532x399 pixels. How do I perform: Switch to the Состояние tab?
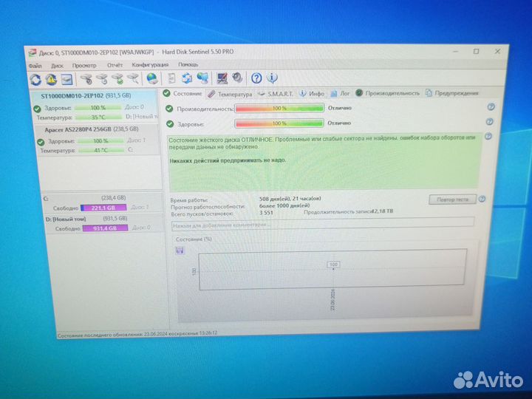[183, 93]
